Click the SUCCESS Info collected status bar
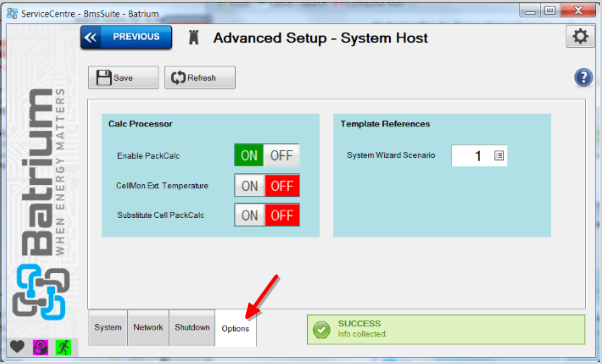Image resolution: width=602 pixels, height=364 pixels. coord(446,329)
